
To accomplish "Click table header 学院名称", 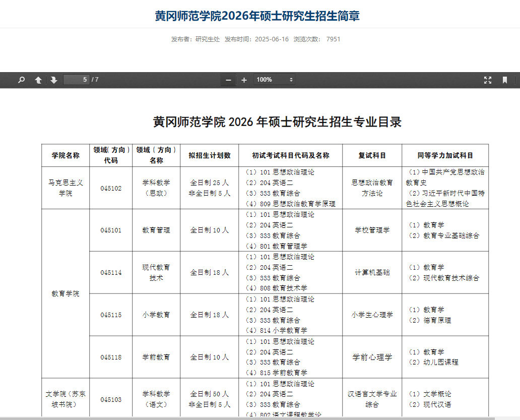I will (66, 155).
